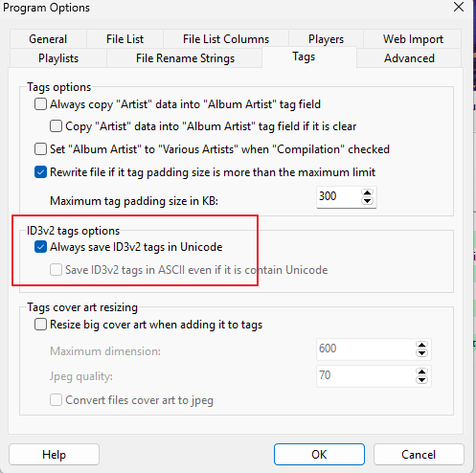Enable Resize big cover art when adding to tags
Screen dimensions: 476x473
40,325
